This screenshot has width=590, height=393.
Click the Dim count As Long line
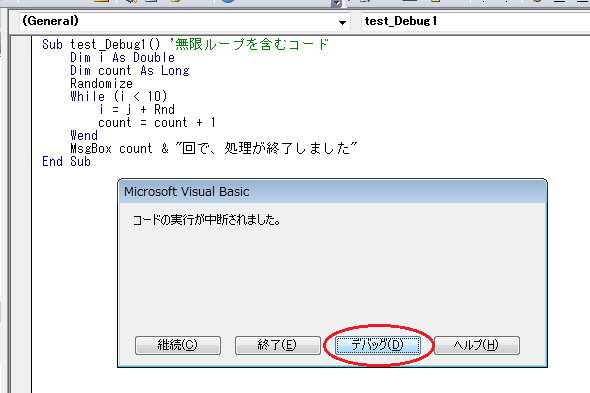pos(130,70)
